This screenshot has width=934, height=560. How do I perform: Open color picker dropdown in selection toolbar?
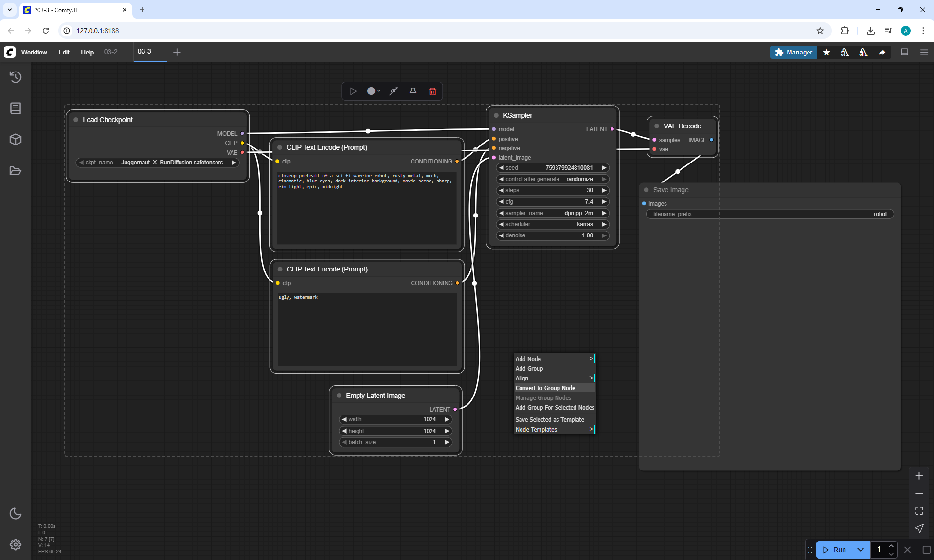click(373, 91)
